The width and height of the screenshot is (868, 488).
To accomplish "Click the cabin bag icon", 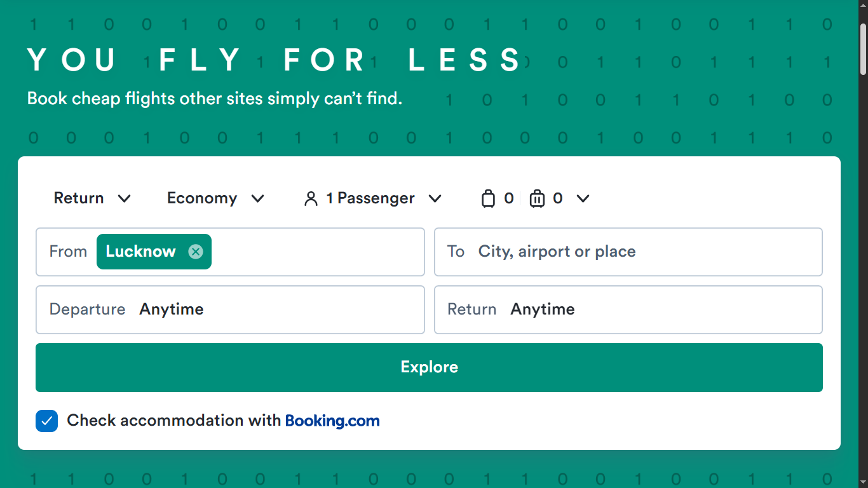I will [488, 199].
